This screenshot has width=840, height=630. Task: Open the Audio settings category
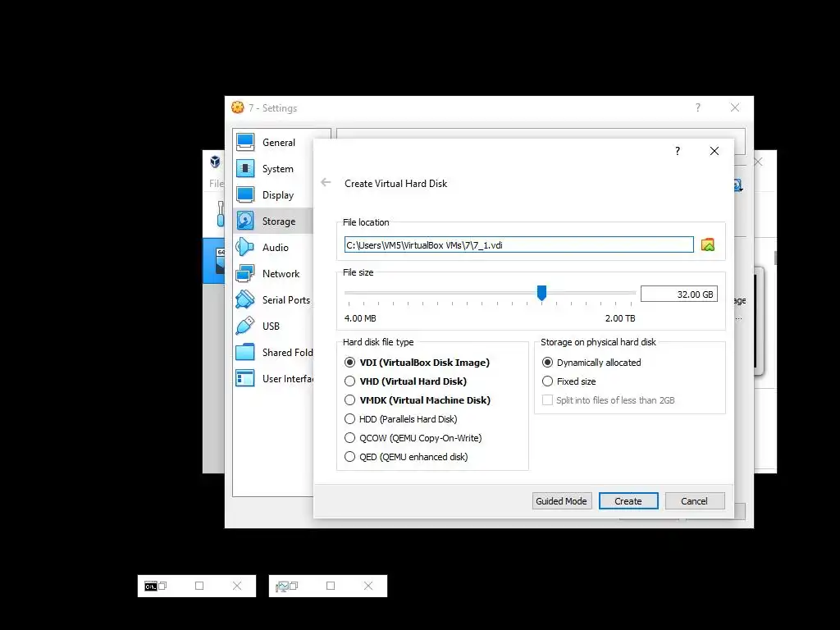[x=276, y=248]
